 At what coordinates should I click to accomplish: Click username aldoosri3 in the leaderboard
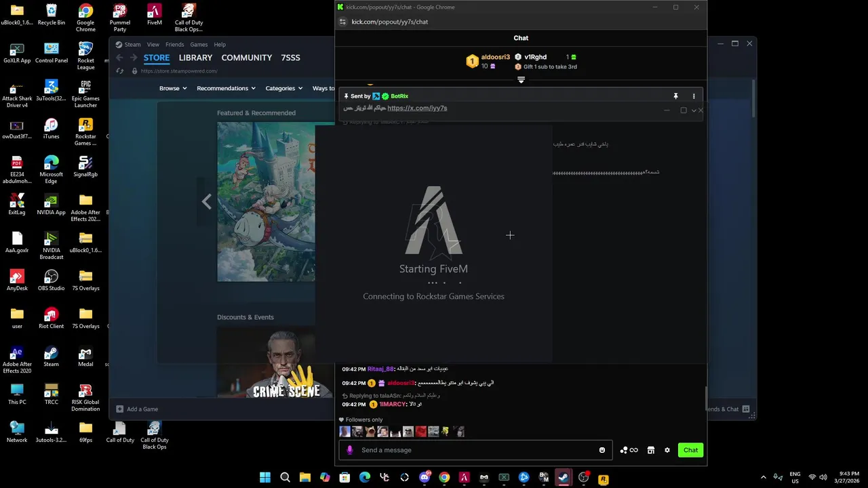tap(495, 57)
